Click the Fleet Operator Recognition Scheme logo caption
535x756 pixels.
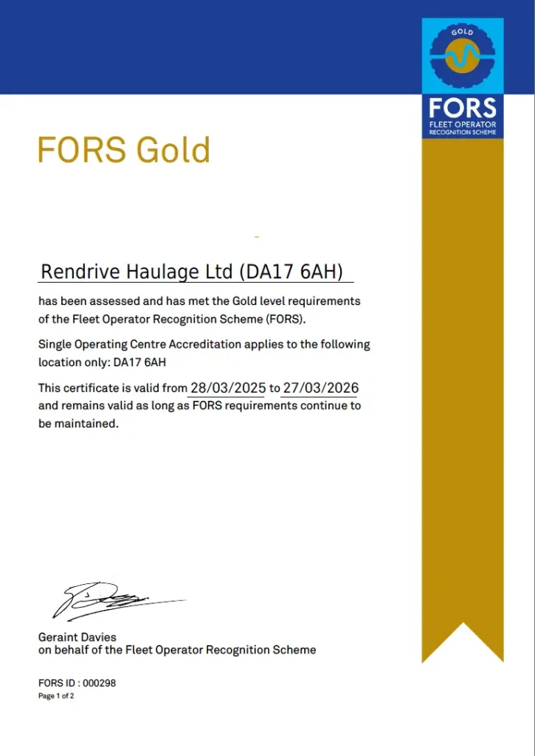coord(463,128)
